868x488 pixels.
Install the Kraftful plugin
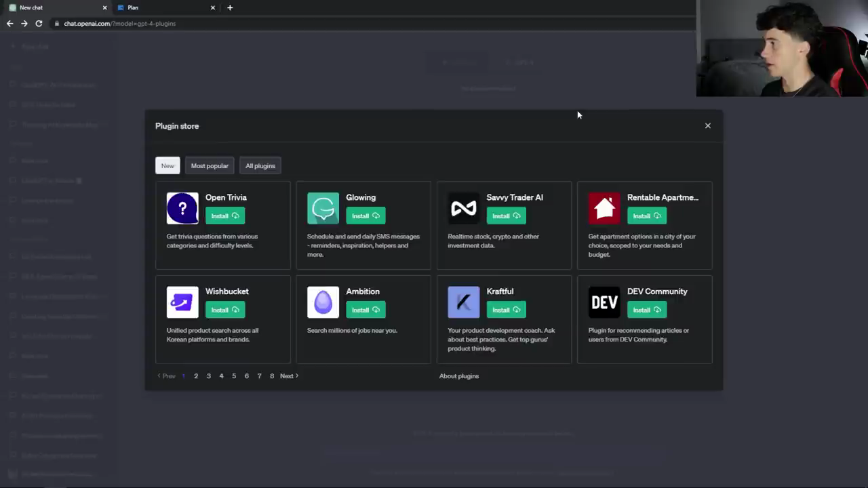[x=506, y=310]
